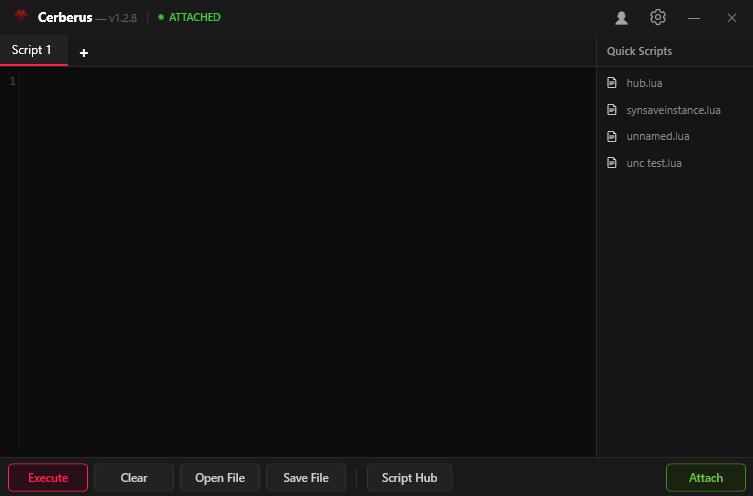The width and height of the screenshot is (753, 496).
Task: Click the ATTACHED status label
Action: pos(194,17)
